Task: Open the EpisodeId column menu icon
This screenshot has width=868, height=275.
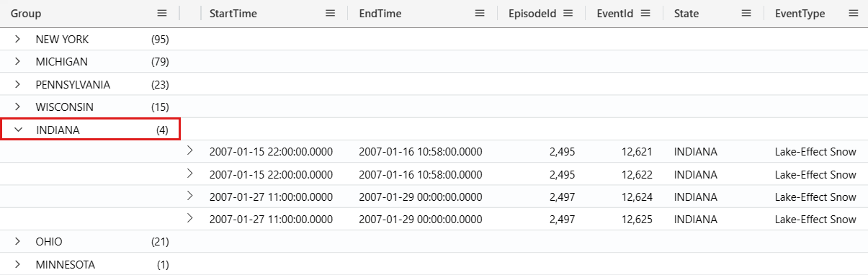Action: [x=568, y=14]
